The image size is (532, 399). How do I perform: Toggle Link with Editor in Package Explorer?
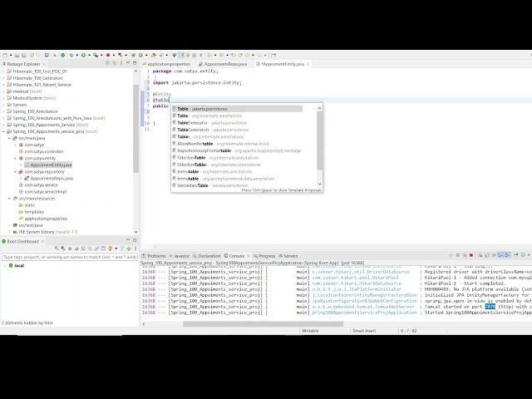[x=115, y=63]
